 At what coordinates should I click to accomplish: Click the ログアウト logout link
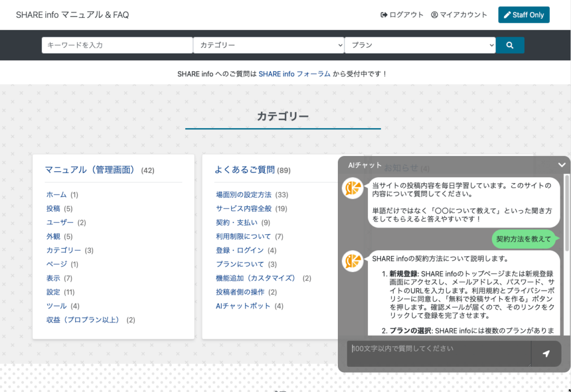point(402,15)
